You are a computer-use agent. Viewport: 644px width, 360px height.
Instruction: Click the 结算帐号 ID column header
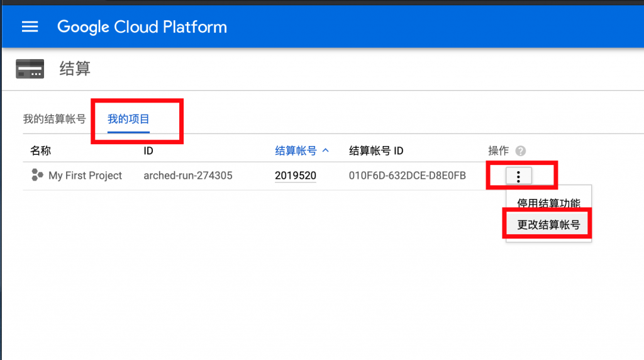(376, 151)
